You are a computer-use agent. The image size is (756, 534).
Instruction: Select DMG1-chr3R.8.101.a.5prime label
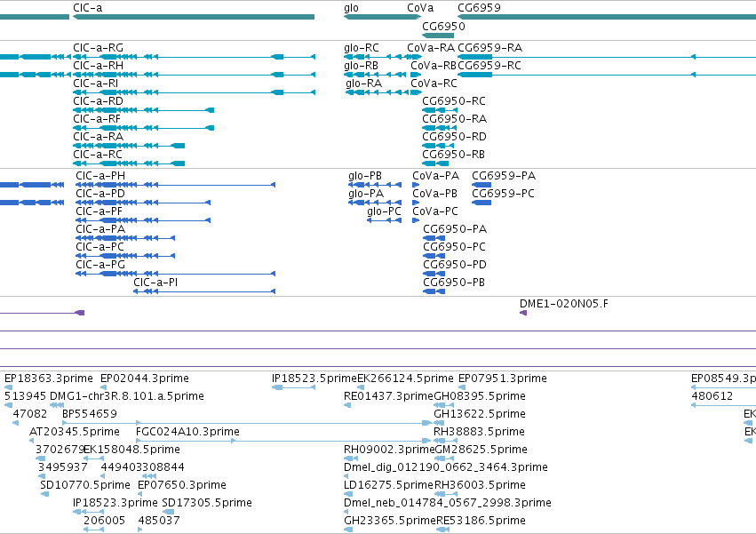coord(127,396)
